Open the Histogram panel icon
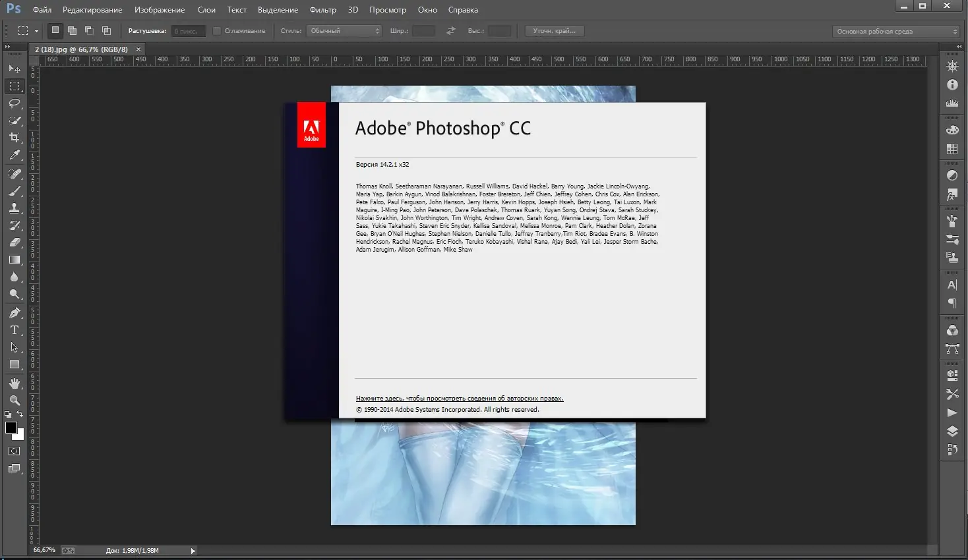 coord(952,103)
